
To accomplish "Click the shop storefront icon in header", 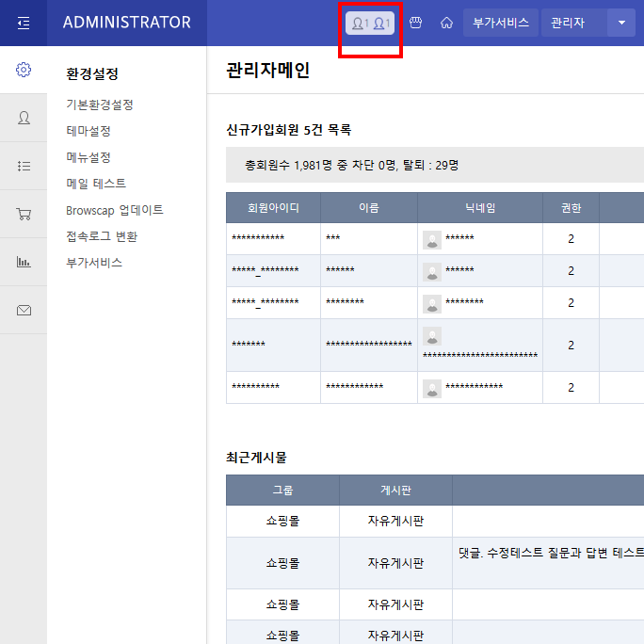I will pyautogui.click(x=415, y=23).
